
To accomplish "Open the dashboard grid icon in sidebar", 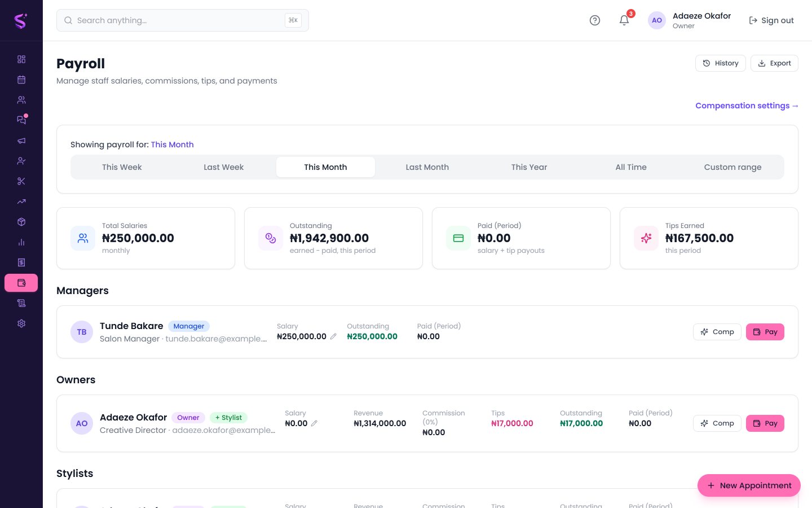I will 21,59.
